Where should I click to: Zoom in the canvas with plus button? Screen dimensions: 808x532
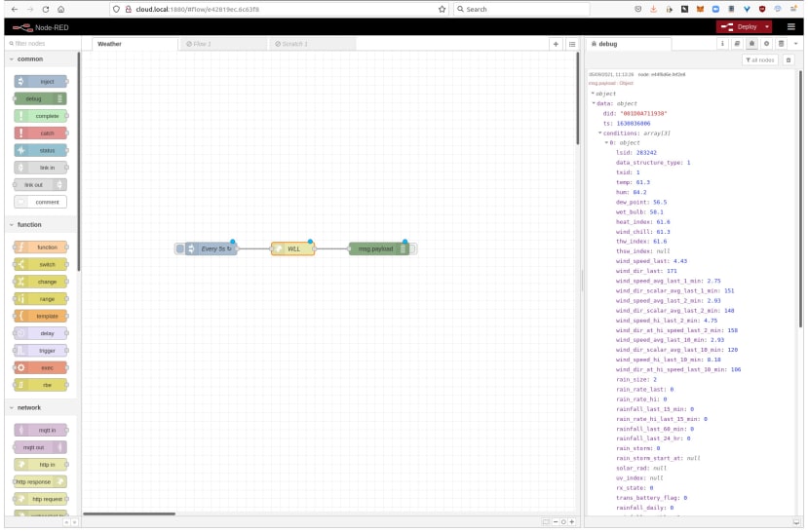[x=571, y=521]
